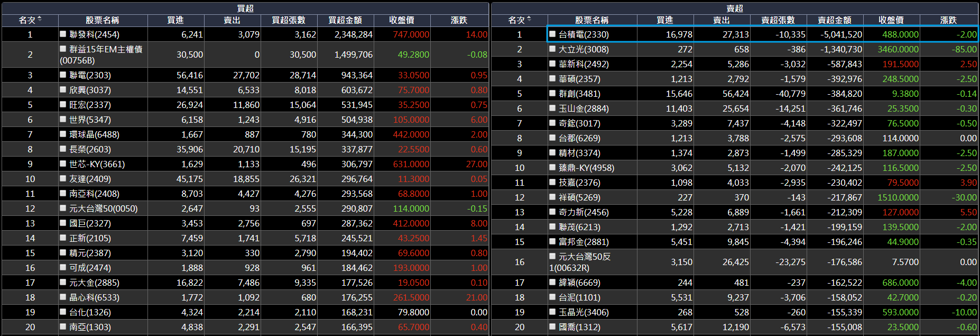Check the 長榮(2603) checkbox
The image size is (980, 336).
point(63,149)
